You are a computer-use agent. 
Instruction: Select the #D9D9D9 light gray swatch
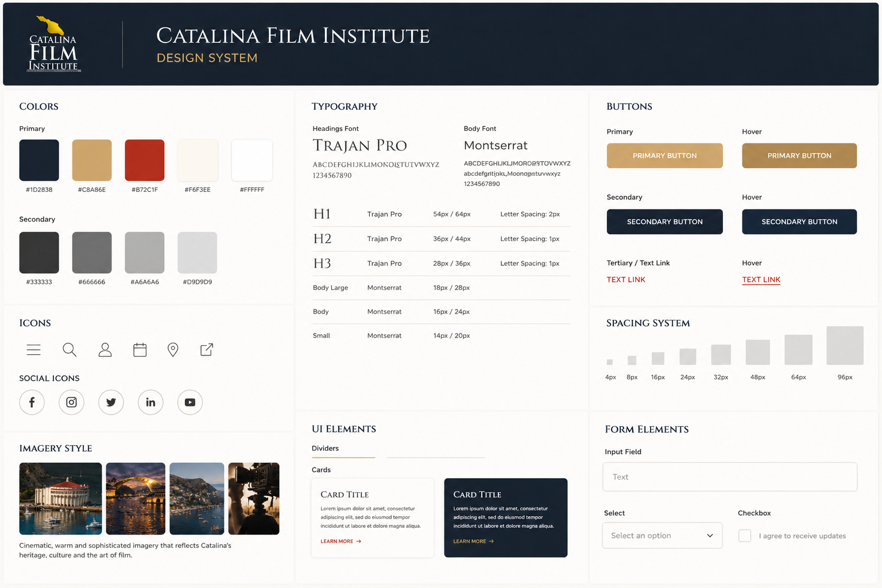click(198, 253)
